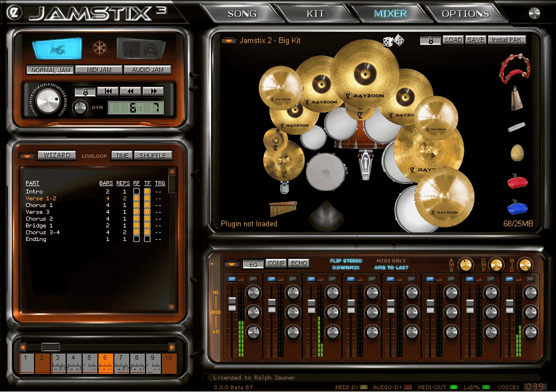Click the SHUFFLE button
The height and width of the screenshot is (392, 556).
(152, 155)
